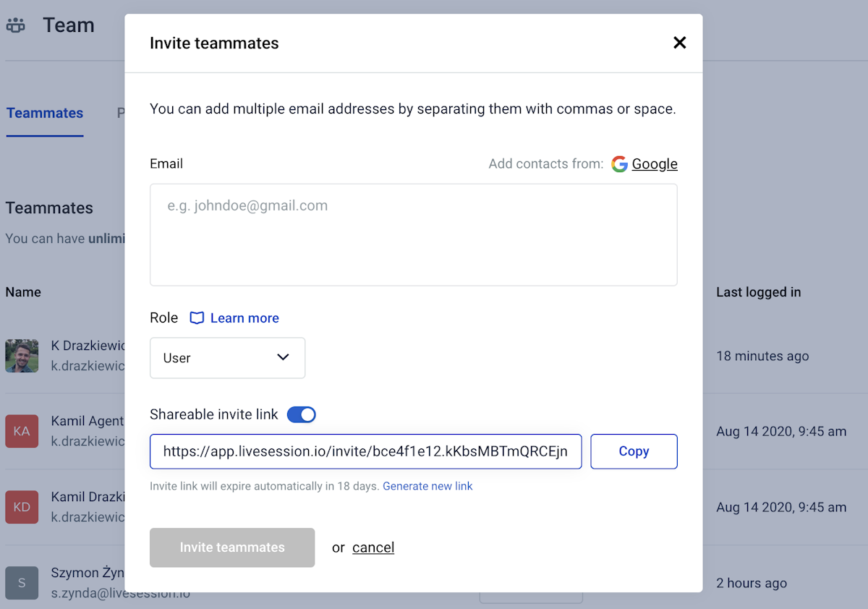868x609 pixels.
Task: Click the Last logged in column header
Action: coord(758,292)
